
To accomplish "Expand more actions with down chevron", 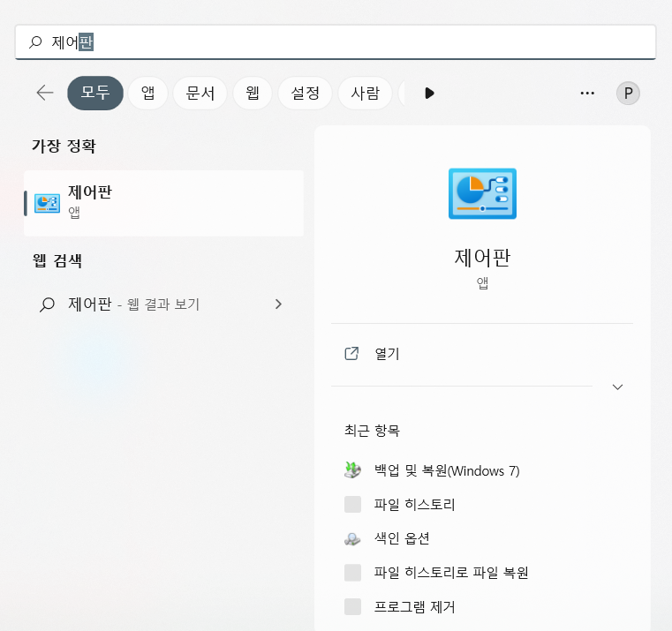I will tap(617, 387).
